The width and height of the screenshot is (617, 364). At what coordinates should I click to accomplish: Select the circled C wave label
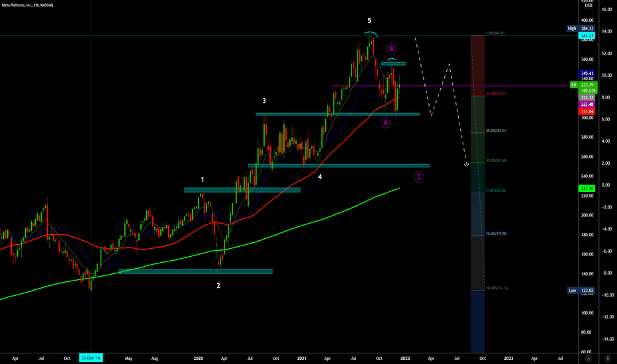click(x=419, y=177)
